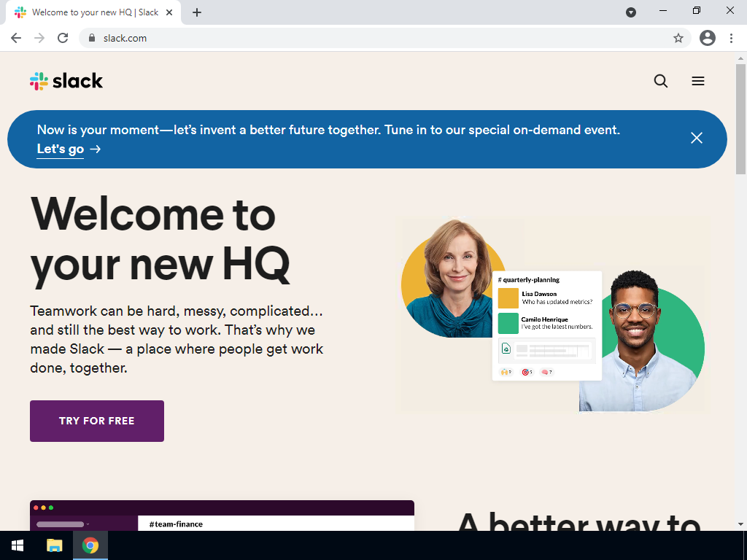This screenshot has width=747, height=560.
Task: Open the Chrome profile avatar menu
Action: click(x=708, y=38)
